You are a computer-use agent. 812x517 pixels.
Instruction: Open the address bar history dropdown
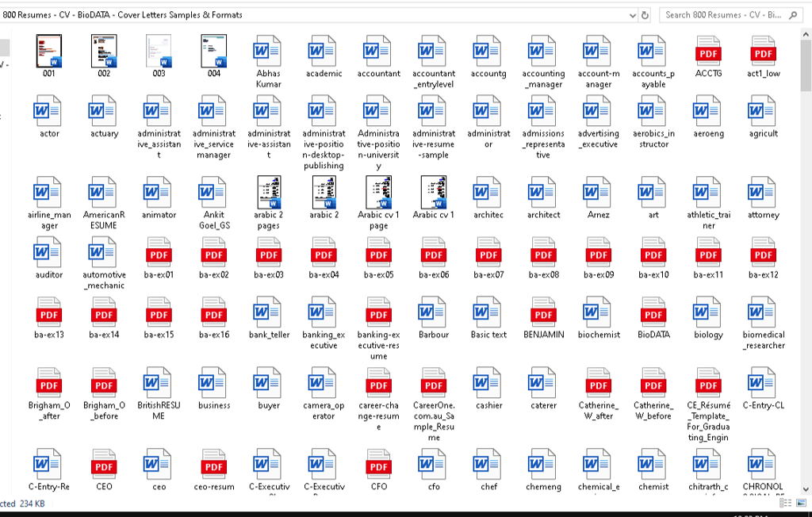[632, 16]
